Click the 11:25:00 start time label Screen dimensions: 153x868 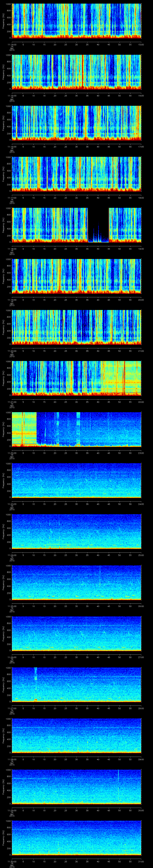click(x=12, y=606)
